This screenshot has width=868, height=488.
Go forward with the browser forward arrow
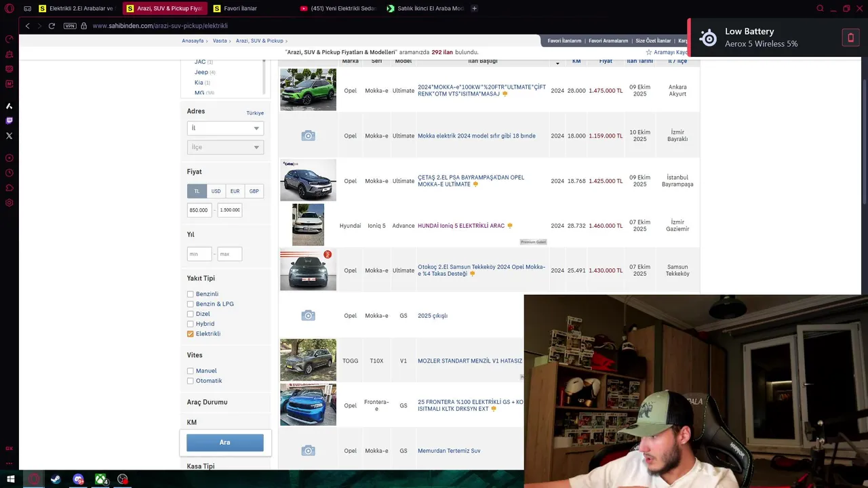[39, 26]
